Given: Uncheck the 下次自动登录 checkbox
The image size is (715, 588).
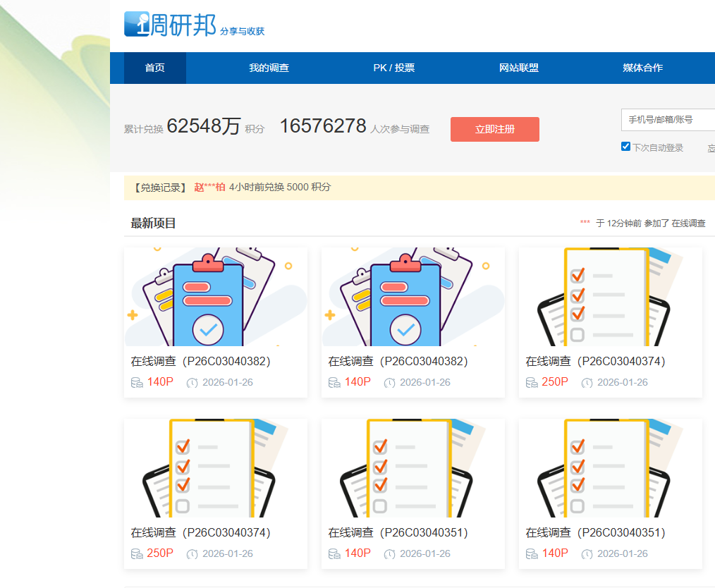Looking at the screenshot, I should (x=625, y=146).
